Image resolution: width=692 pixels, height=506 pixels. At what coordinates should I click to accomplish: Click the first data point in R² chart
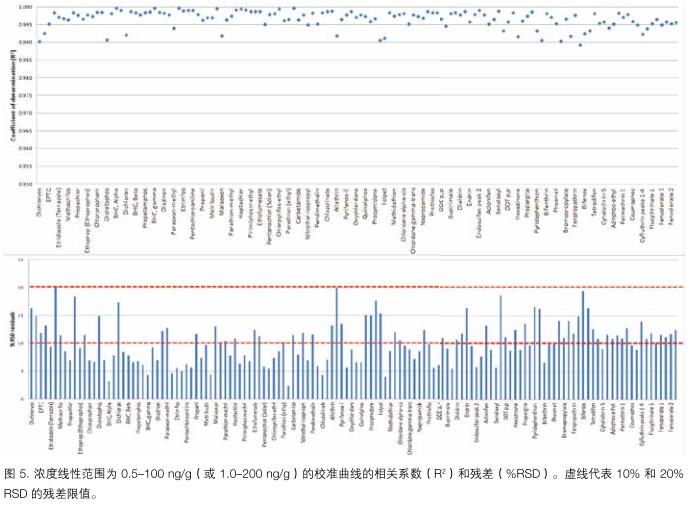(40, 41)
